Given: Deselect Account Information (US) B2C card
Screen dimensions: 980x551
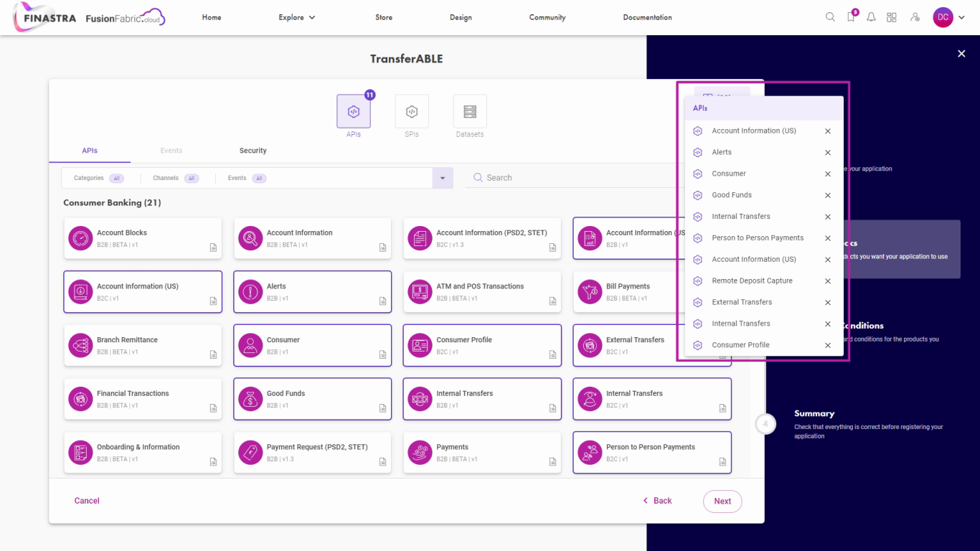Looking at the screenshot, I should 143,292.
